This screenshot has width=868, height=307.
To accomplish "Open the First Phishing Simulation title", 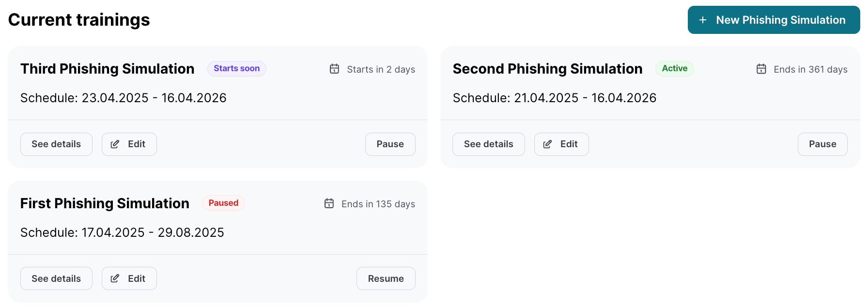I will (x=105, y=203).
